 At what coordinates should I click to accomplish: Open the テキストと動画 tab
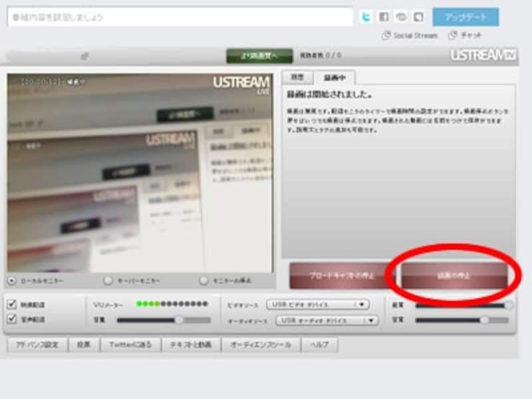pyautogui.click(x=191, y=345)
